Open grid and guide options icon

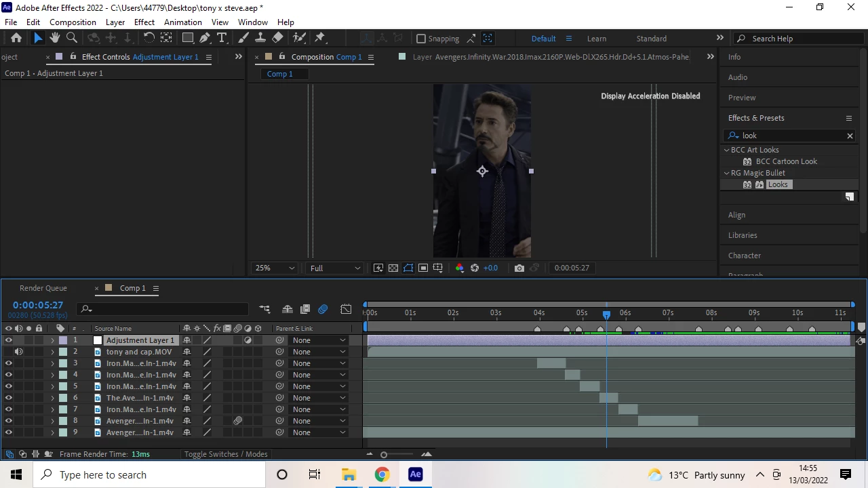(438, 268)
